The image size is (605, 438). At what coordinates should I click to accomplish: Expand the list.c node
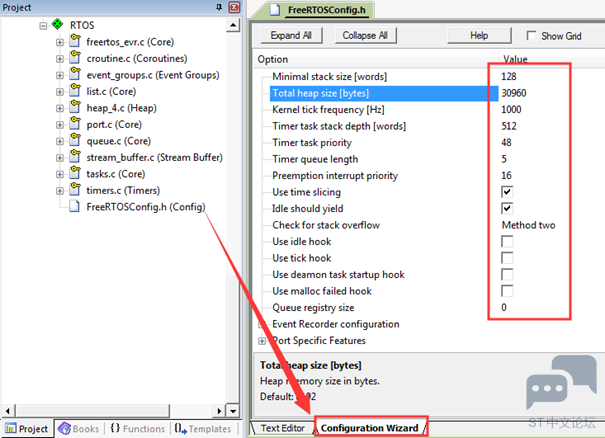[60, 92]
